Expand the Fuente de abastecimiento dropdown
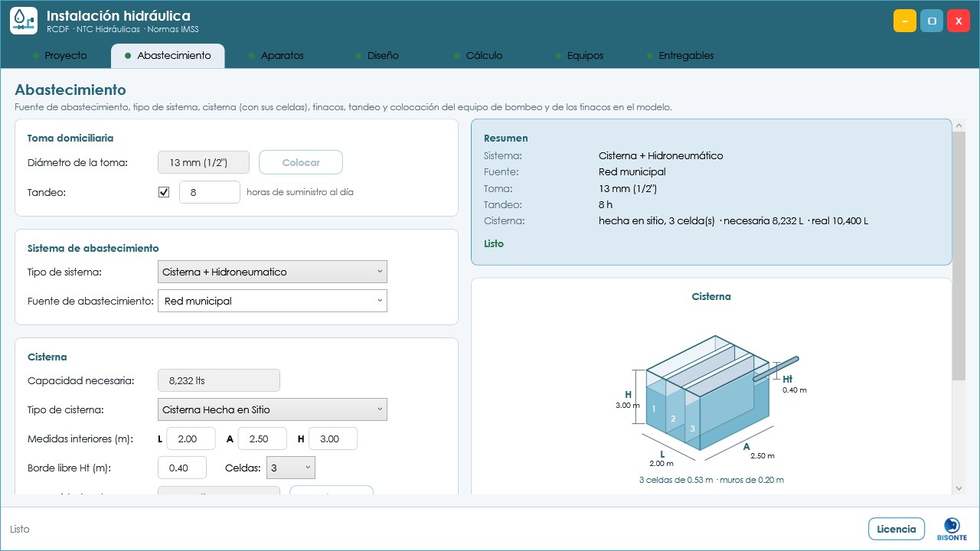980x551 pixels. (273, 301)
